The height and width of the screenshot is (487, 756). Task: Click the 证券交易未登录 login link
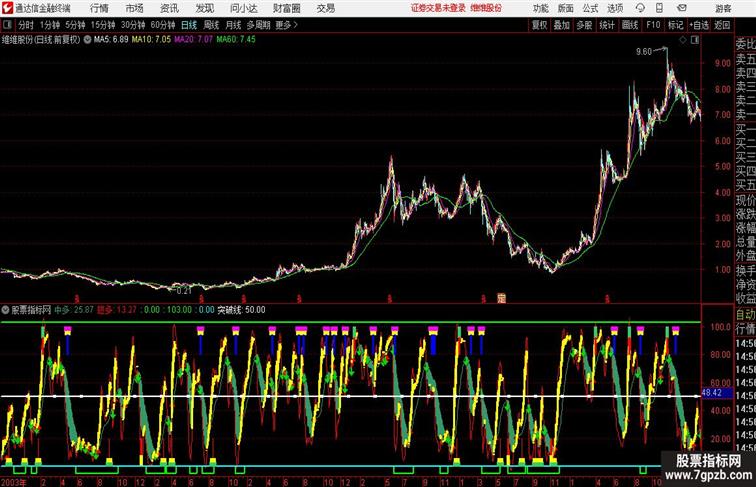coord(438,8)
